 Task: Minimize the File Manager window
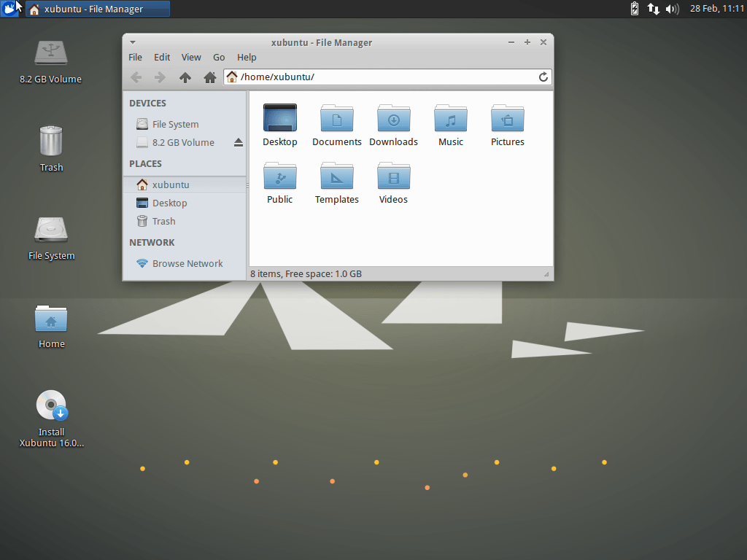(511, 42)
